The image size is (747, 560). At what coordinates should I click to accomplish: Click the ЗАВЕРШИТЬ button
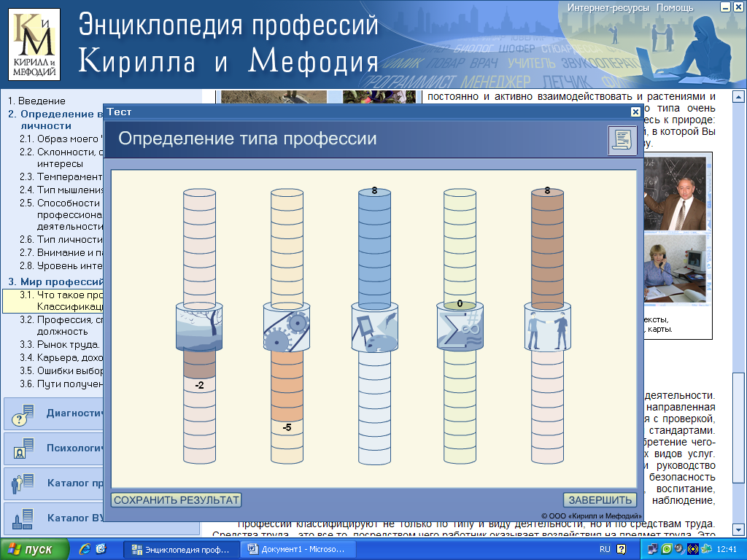click(600, 500)
